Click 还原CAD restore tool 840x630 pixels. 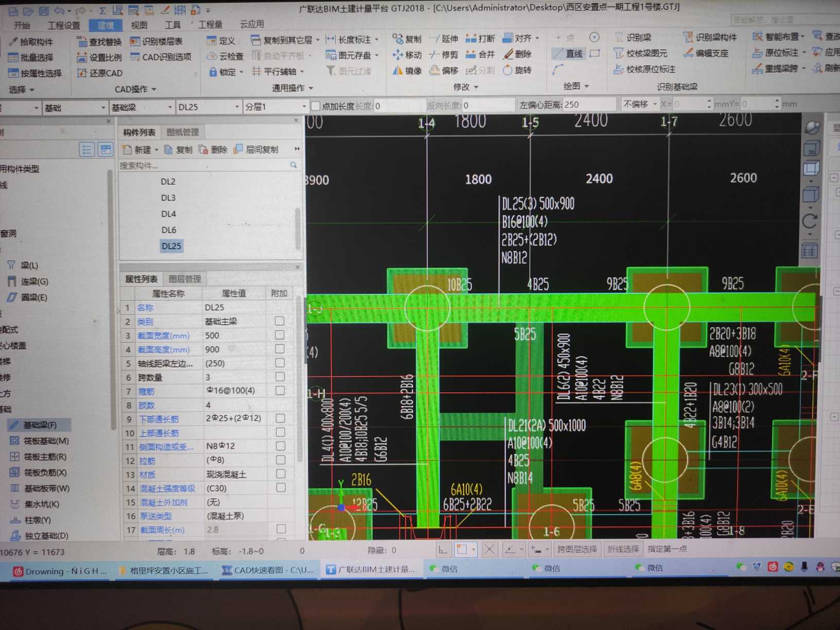pyautogui.click(x=100, y=73)
